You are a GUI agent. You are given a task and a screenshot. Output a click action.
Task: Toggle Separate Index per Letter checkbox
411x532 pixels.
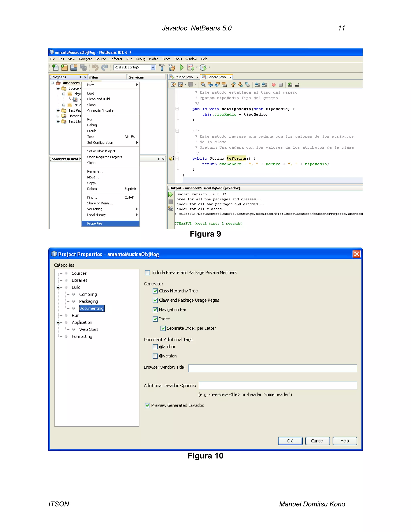click(163, 328)
